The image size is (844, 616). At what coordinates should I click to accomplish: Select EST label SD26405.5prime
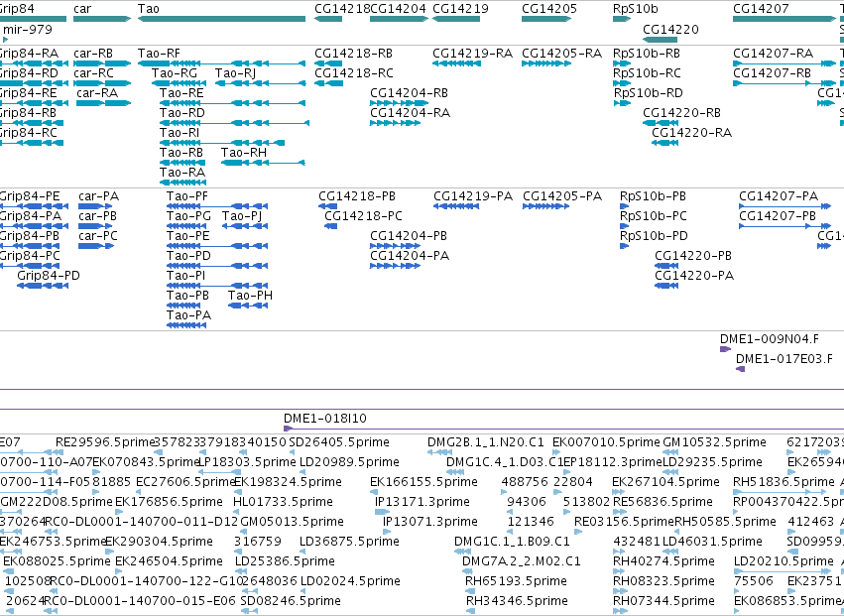[x=339, y=442]
